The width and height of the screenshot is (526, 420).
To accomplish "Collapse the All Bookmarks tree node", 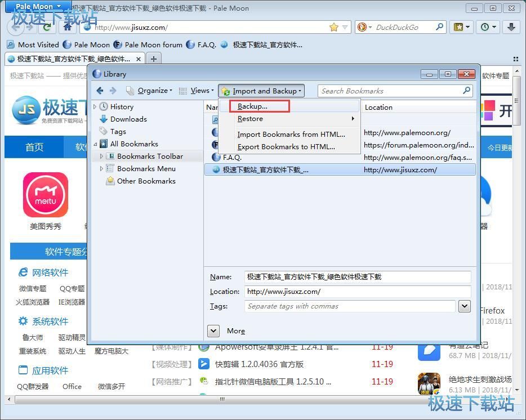I will (95, 144).
